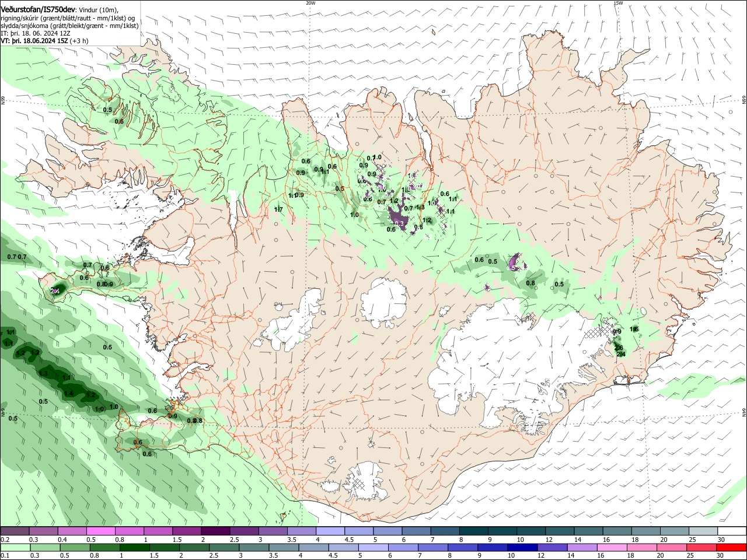Click the 'IT: þri. 18. 06. 2024 12Z' line
Image resolution: width=747 pixels, height=560 pixels.
click(x=36, y=33)
